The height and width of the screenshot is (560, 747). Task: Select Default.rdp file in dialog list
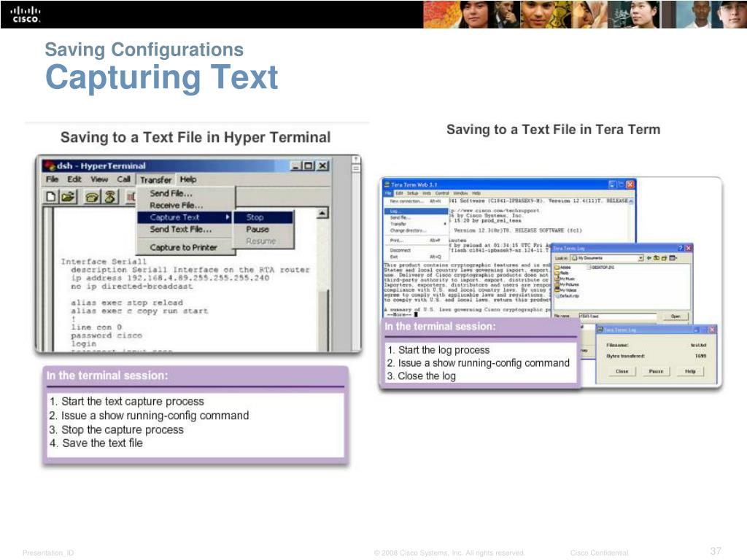pos(567,296)
